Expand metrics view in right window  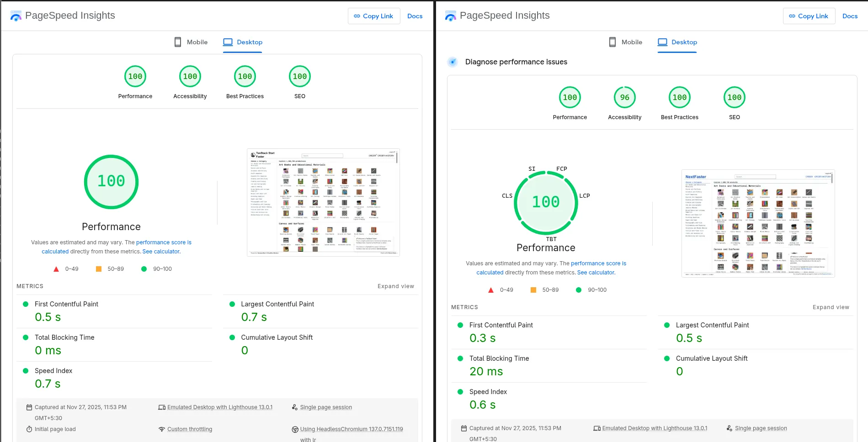(x=831, y=307)
